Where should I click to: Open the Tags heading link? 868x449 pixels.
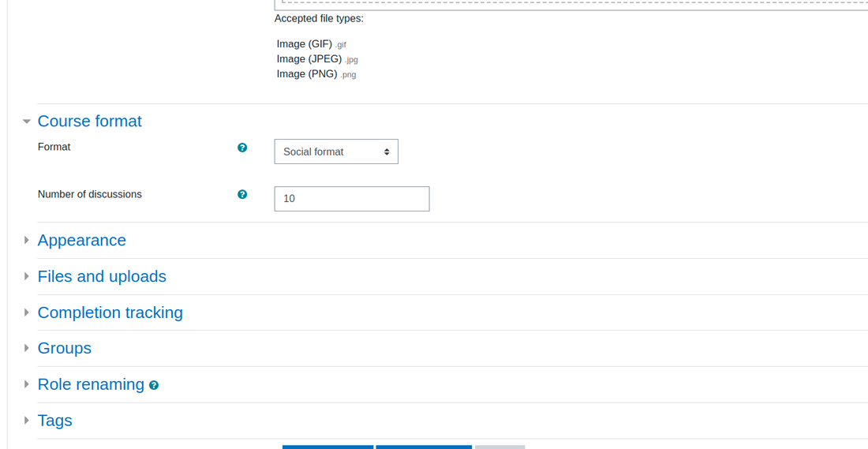[54, 421]
